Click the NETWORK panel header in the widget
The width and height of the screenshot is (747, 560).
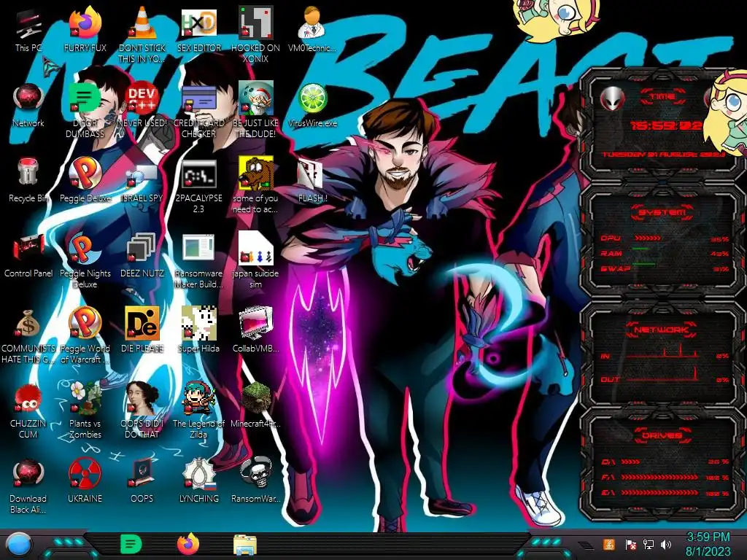661,330
